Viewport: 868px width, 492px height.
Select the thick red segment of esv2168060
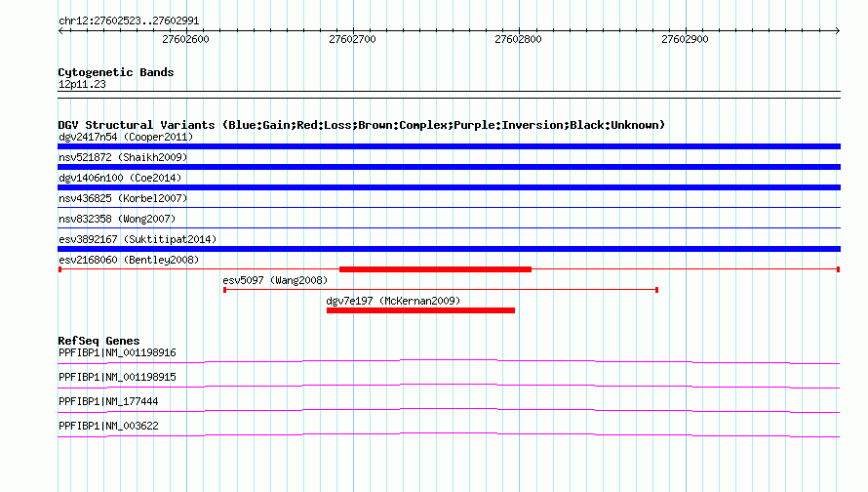click(x=436, y=269)
